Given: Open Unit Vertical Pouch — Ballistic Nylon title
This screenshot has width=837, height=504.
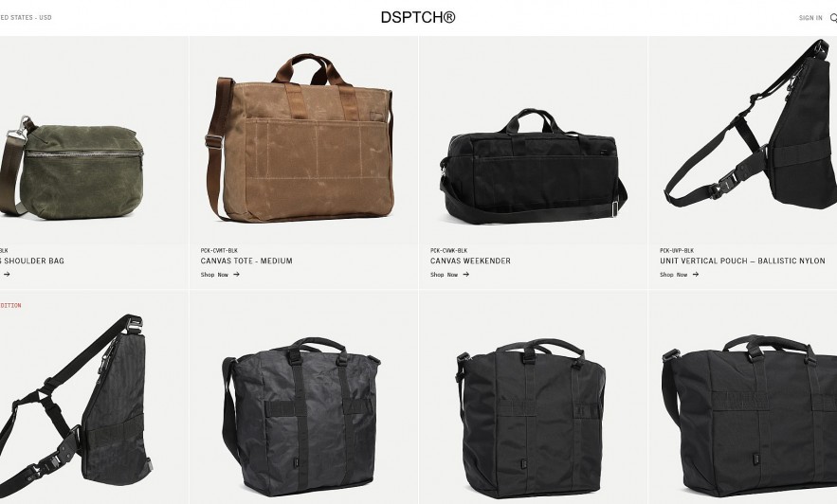Looking at the screenshot, I should [x=742, y=261].
